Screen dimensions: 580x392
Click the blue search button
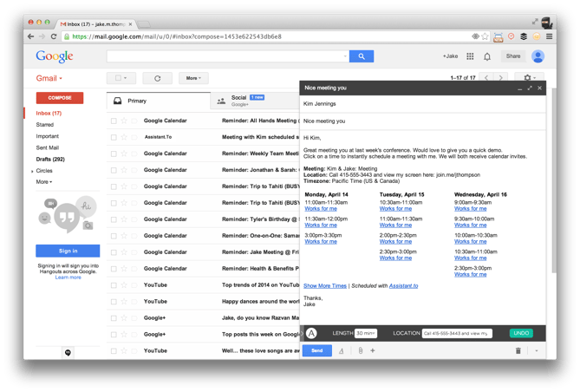click(x=362, y=56)
